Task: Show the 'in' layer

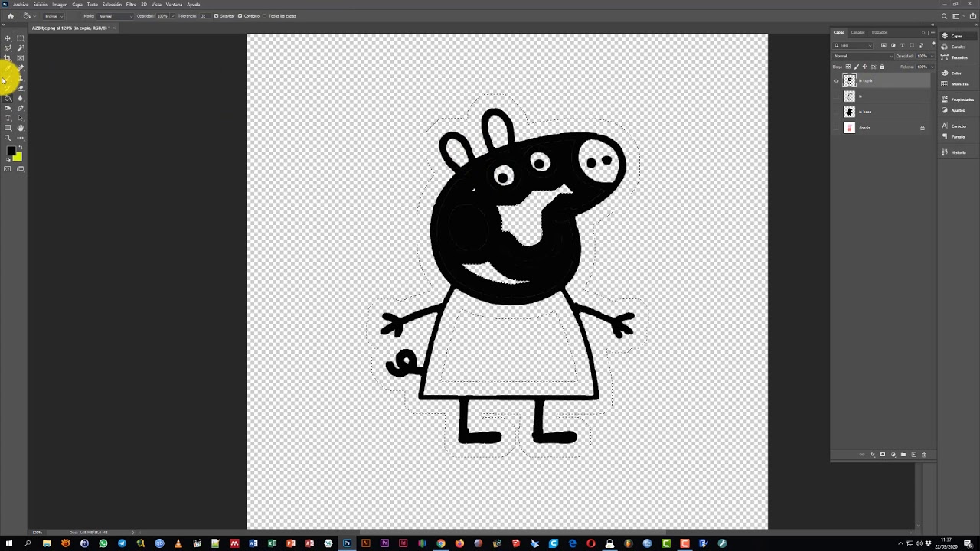Action: click(x=836, y=96)
